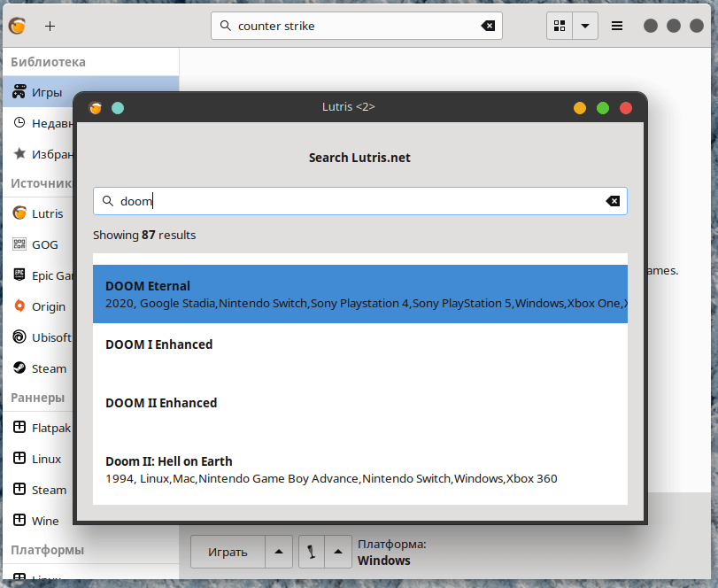Click the teal button in dialog title bar
The width and height of the screenshot is (718, 588).
(x=118, y=108)
